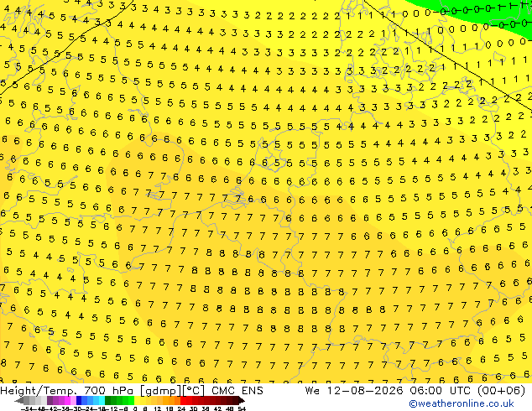Open the weatheronline.co.uk copyright link

(x=462, y=403)
